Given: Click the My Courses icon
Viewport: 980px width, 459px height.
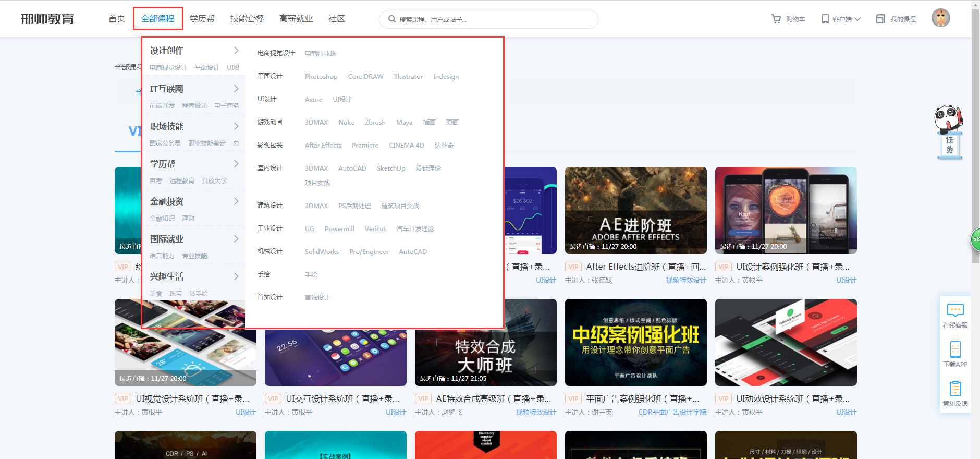Looking at the screenshot, I should [x=880, y=19].
